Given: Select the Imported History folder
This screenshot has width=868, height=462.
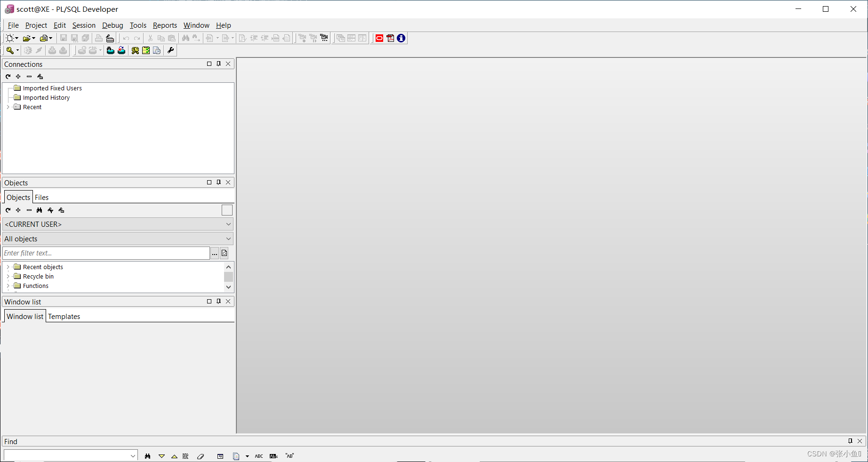Looking at the screenshot, I should coord(46,98).
